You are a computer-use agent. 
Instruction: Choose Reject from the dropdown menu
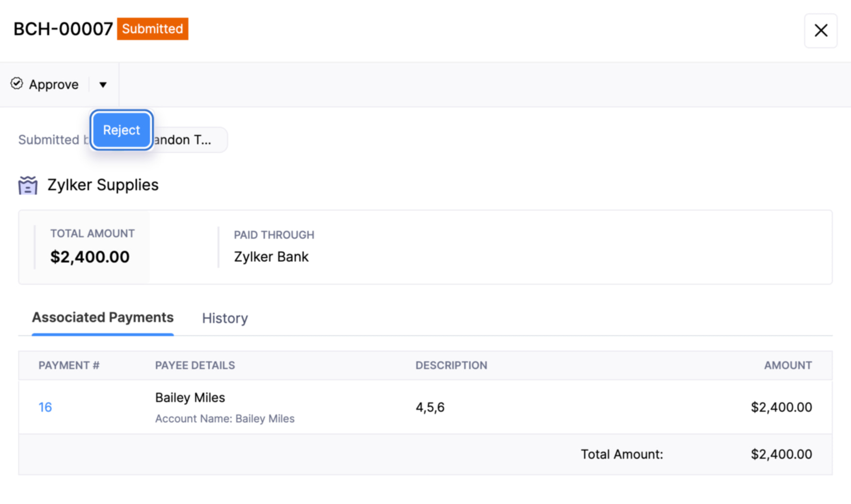121,130
